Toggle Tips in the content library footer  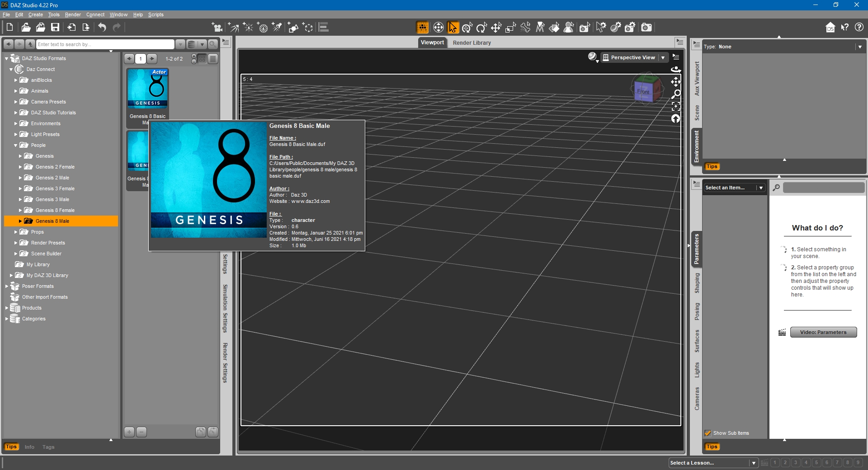click(x=11, y=446)
